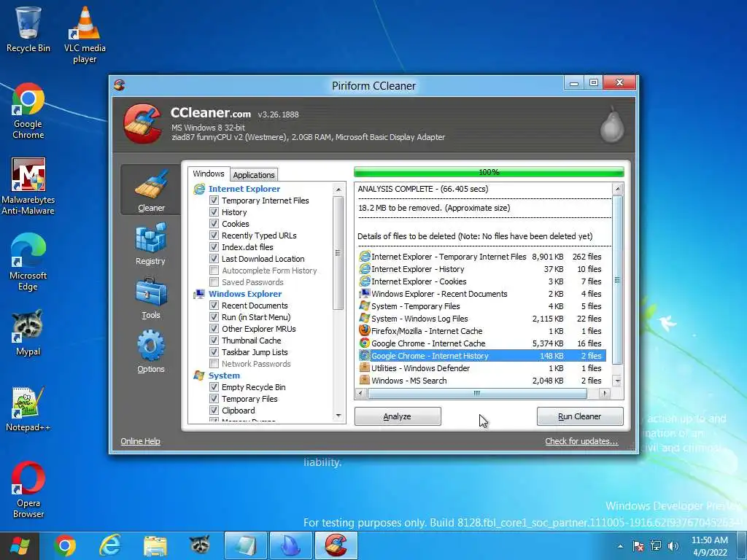Click the System category flag icon
Viewport: 747px width, 560px height.
[x=199, y=376]
